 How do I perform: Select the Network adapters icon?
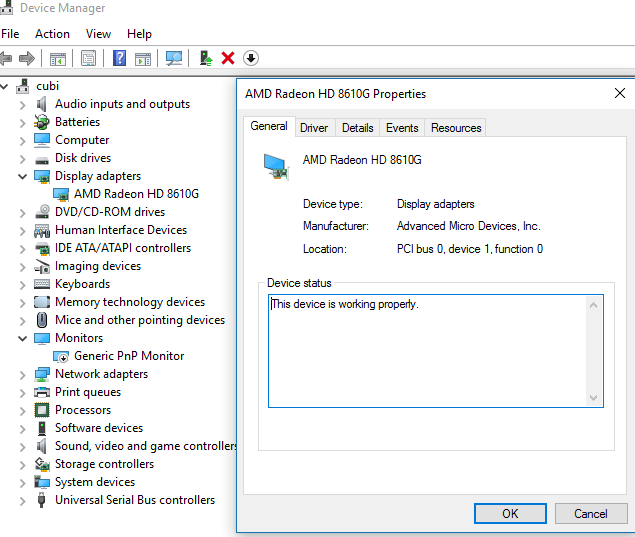click(x=42, y=374)
